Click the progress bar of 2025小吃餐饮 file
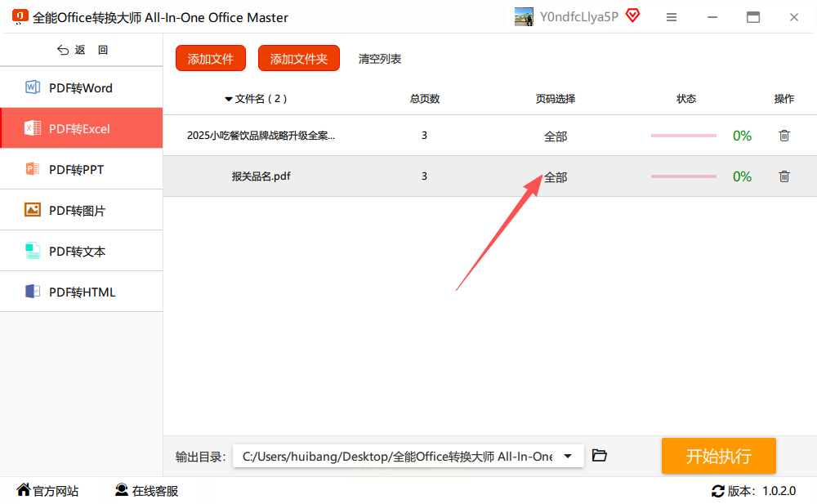Image resolution: width=817 pixels, height=504 pixels. (684, 136)
